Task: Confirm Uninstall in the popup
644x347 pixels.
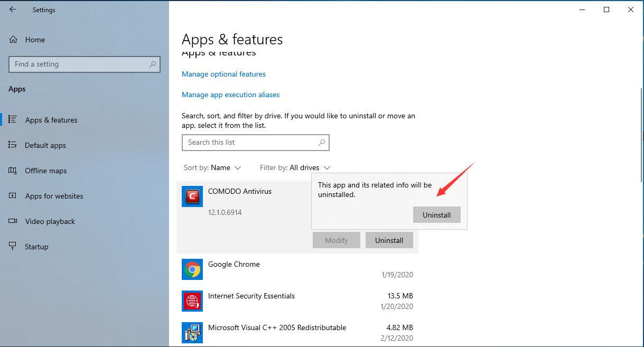Action: pos(436,215)
